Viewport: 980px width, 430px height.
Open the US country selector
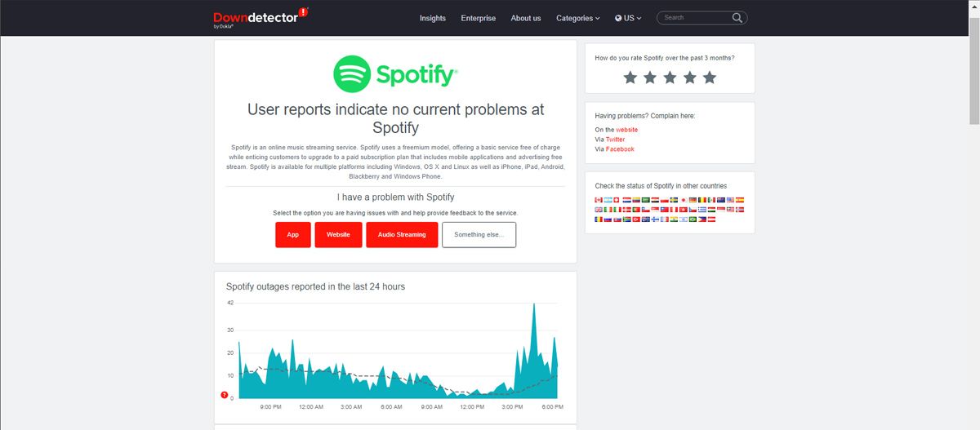pos(628,18)
